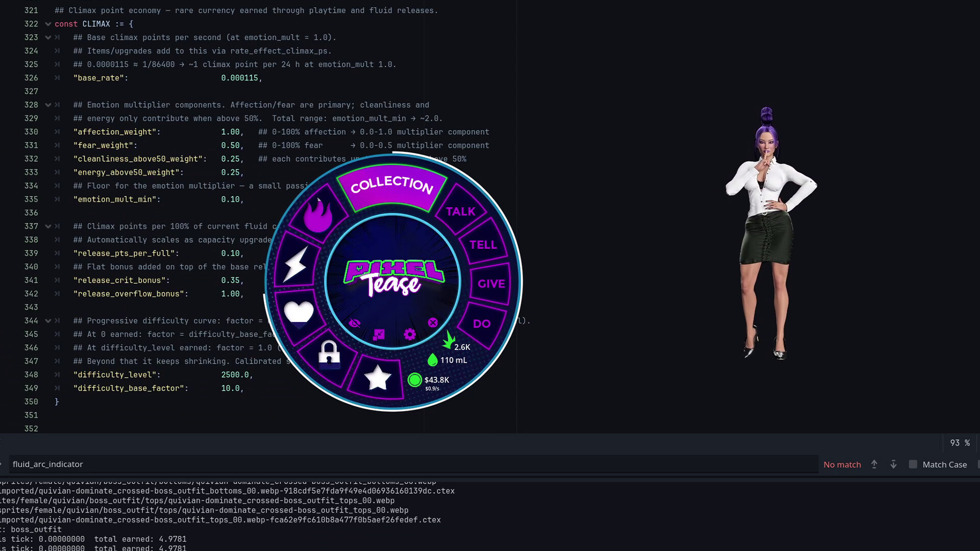Collapse the CLIMAX const block at line 322
This screenshot has width=980, height=551.
click(48, 24)
